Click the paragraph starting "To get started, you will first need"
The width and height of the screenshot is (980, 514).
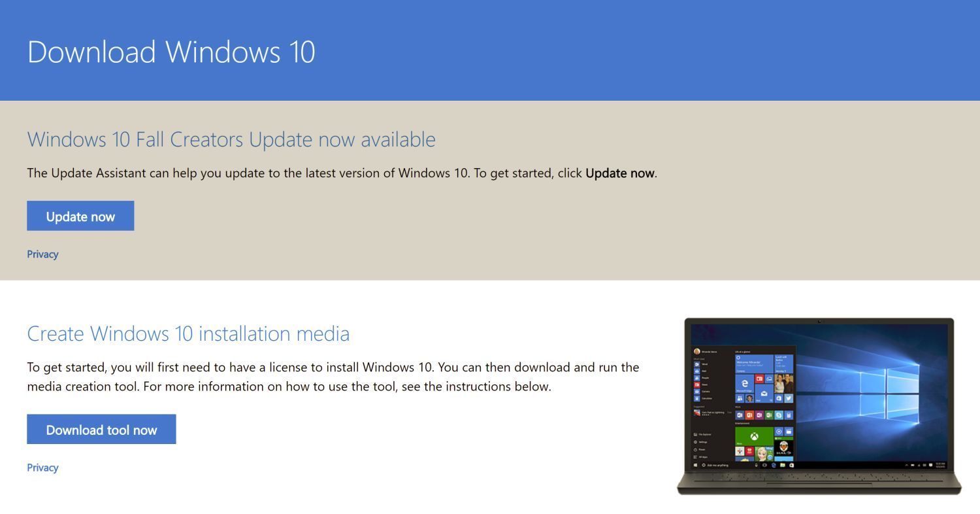point(333,377)
